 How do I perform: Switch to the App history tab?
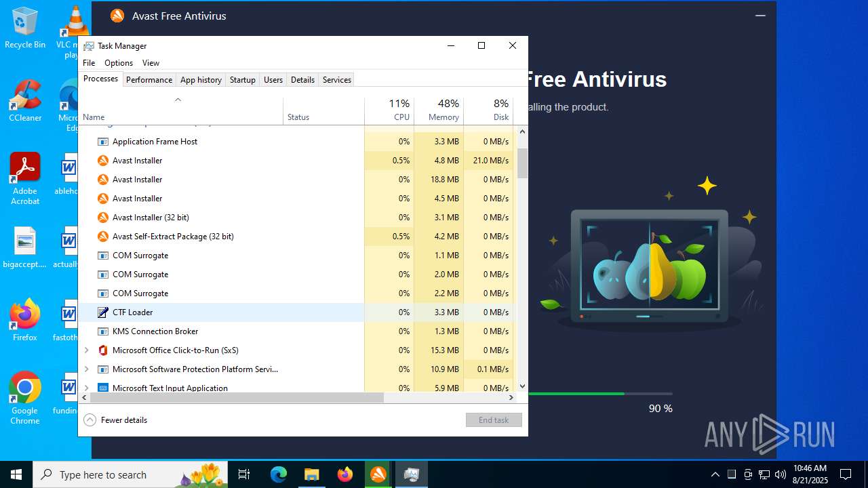coord(201,80)
